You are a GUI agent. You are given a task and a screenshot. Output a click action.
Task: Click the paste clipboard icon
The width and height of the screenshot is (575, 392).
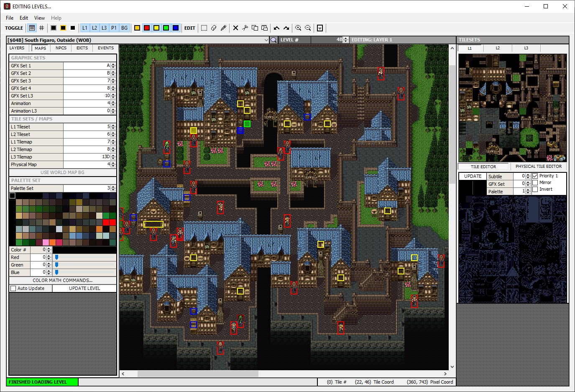point(264,28)
